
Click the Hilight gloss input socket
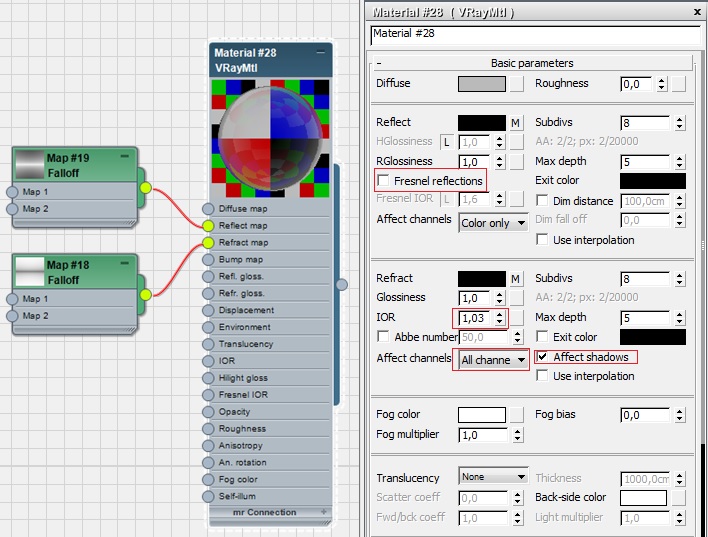pyautogui.click(x=208, y=378)
